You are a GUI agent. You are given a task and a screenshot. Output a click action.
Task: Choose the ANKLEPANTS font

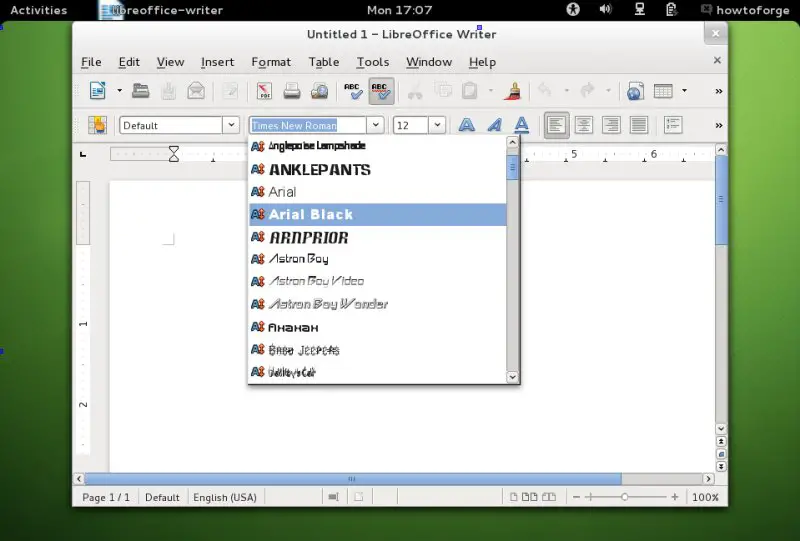tap(378, 169)
